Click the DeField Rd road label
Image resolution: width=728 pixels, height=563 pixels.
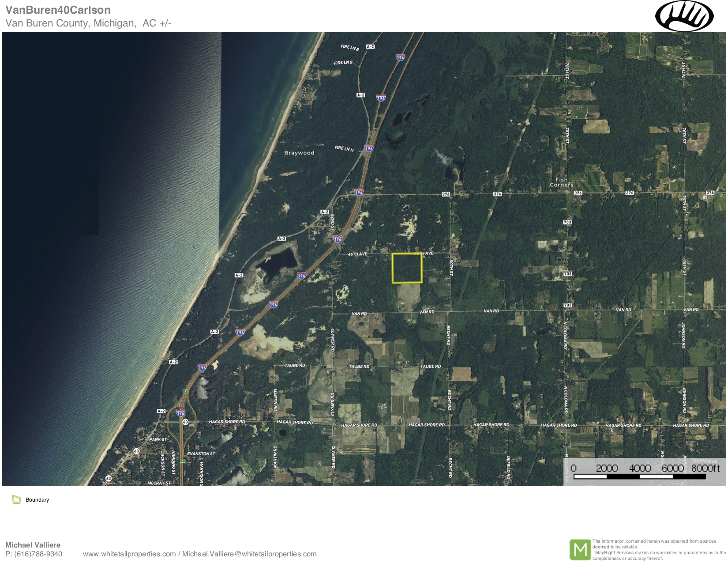[508, 467]
